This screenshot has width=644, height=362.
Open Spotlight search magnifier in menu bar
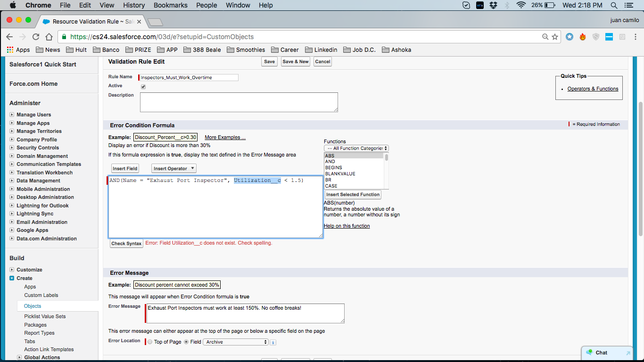(x=614, y=5)
